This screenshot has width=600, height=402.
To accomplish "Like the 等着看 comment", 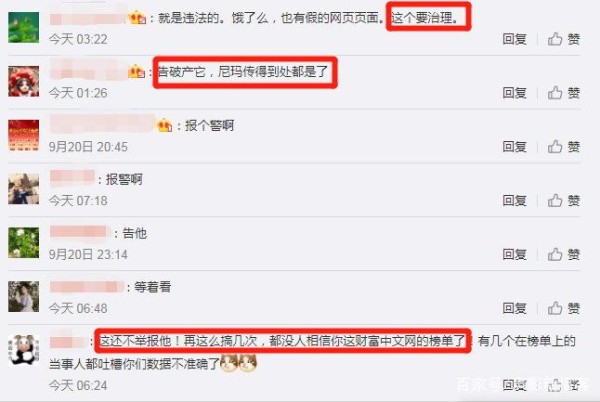I will tap(564, 308).
